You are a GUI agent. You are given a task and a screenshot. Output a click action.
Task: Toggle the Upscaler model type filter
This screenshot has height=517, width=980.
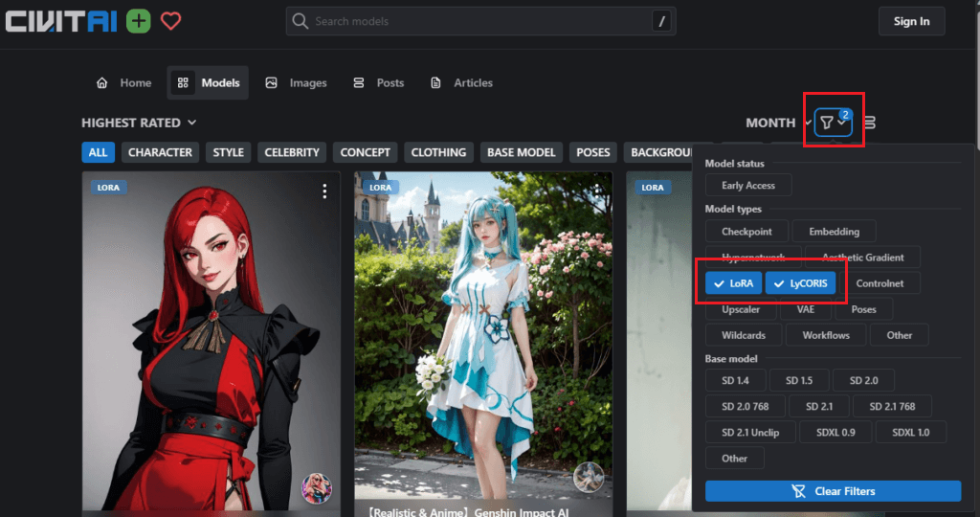[741, 309]
